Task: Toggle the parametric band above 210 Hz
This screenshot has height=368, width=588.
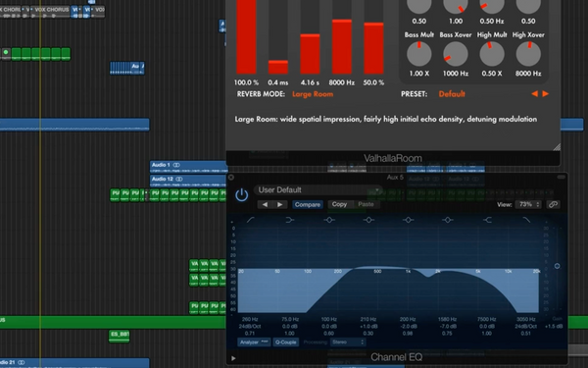Action: (368, 220)
